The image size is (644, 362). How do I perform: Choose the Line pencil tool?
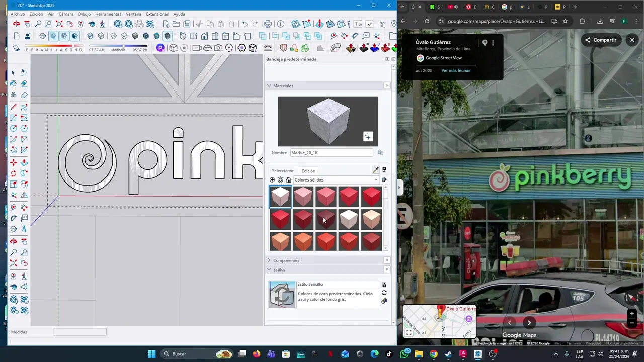[13, 107]
